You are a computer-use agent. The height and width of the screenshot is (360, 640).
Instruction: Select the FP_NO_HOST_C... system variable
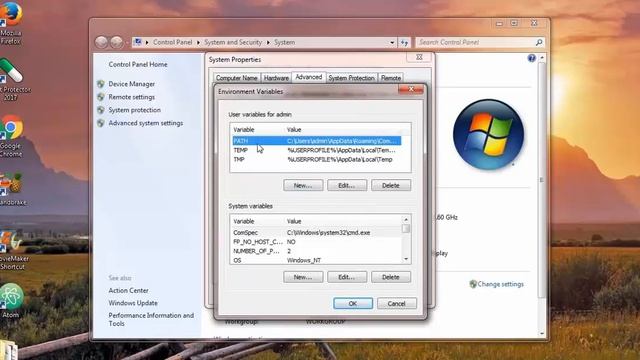(317, 242)
